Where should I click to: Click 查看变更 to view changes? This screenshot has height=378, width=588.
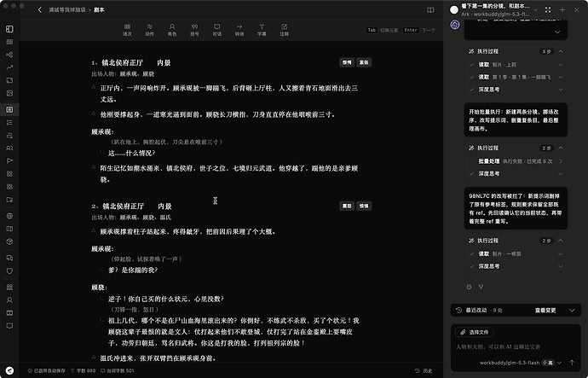pyautogui.click(x=545, y=310)
